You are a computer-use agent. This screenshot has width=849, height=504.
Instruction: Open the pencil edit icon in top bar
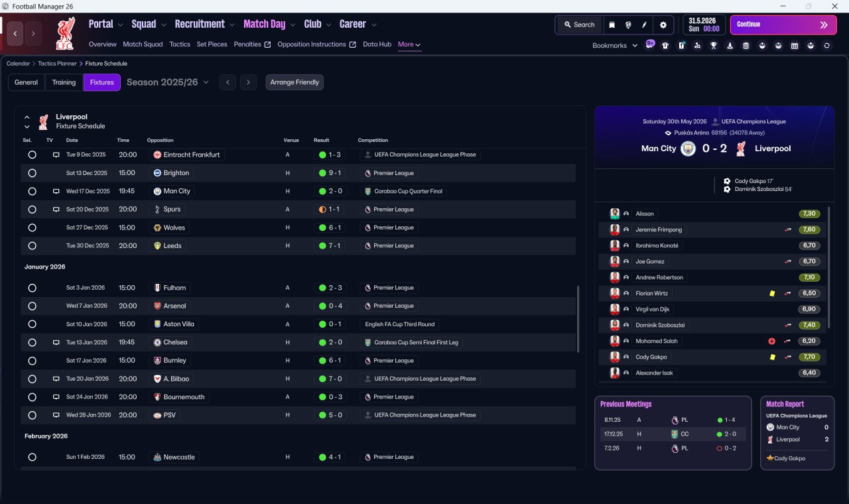(644, 25)
